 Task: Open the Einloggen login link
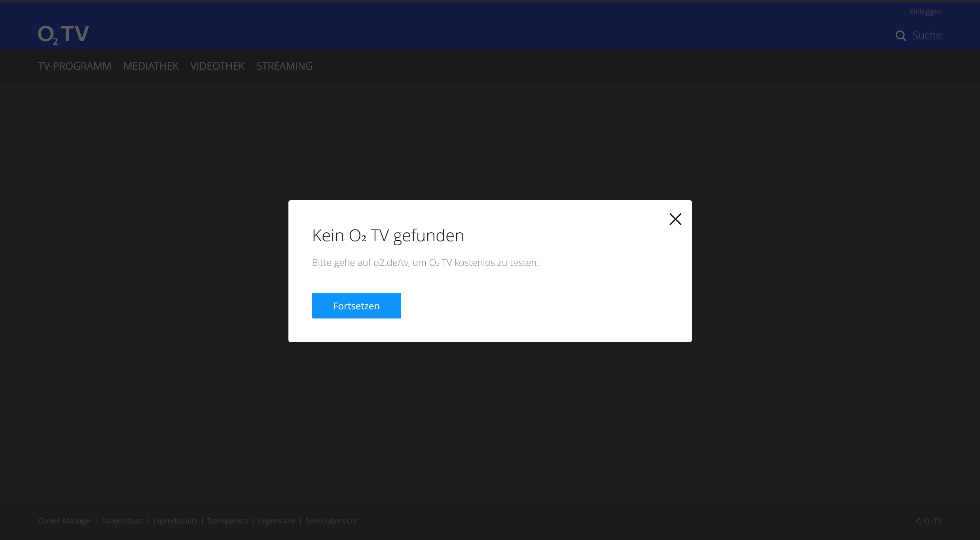(x=925, y=12)
